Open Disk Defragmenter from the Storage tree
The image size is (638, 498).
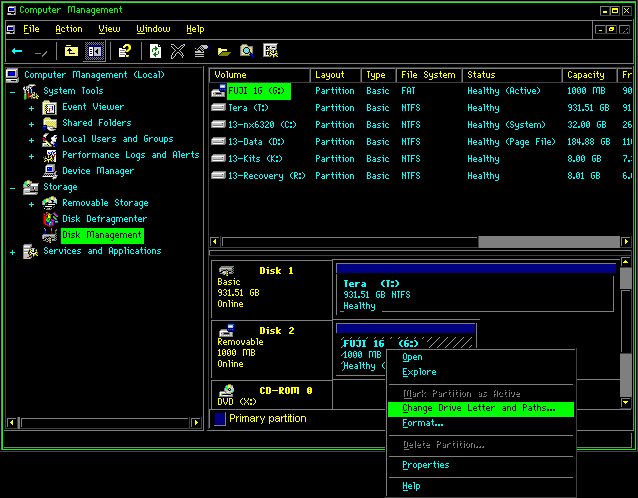point(104,219)
